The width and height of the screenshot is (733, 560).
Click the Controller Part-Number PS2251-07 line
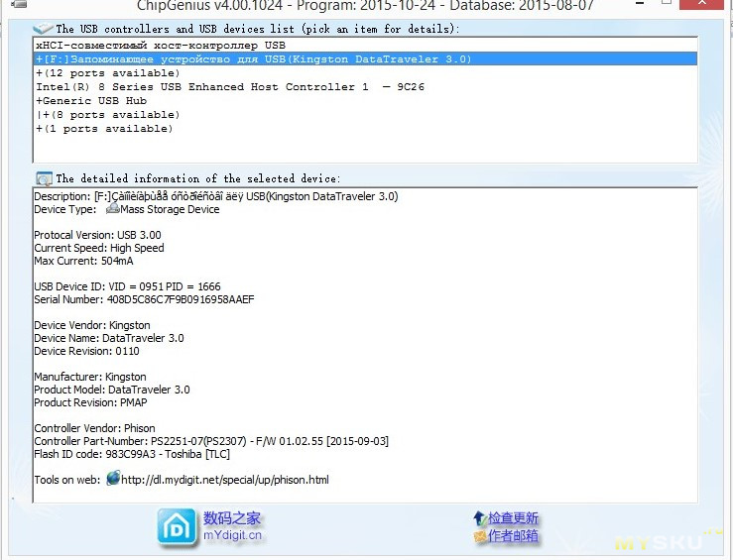(x=211, y=441)
